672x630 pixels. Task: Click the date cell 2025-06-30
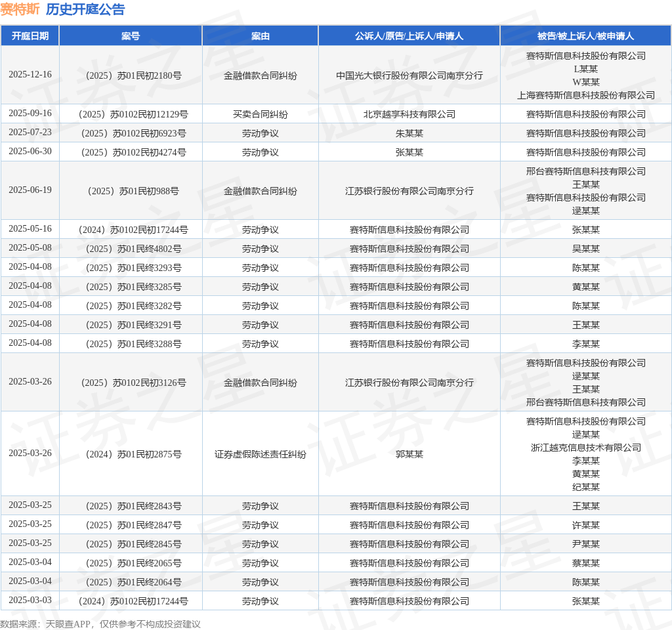(x=30, y=152)
